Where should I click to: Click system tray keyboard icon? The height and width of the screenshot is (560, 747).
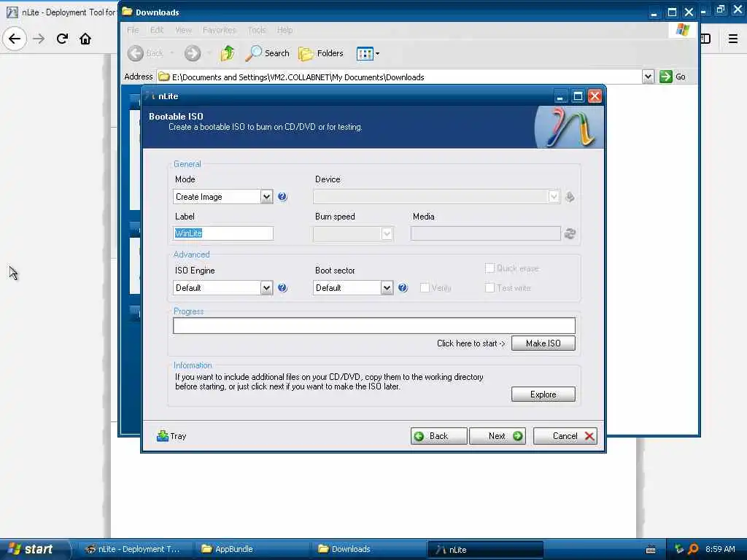pos(651,550)
